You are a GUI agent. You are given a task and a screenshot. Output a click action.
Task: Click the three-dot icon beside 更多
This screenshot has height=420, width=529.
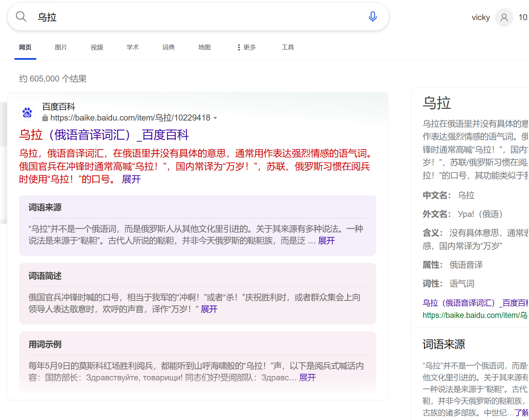pyautogui.click(x=239, y=47)
